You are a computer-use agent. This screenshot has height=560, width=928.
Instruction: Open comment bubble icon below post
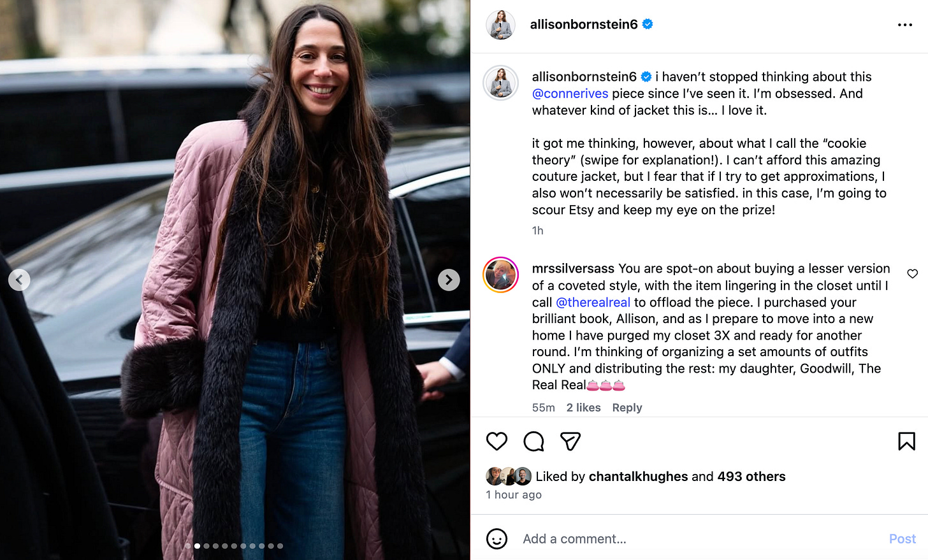tap(533, 441)
